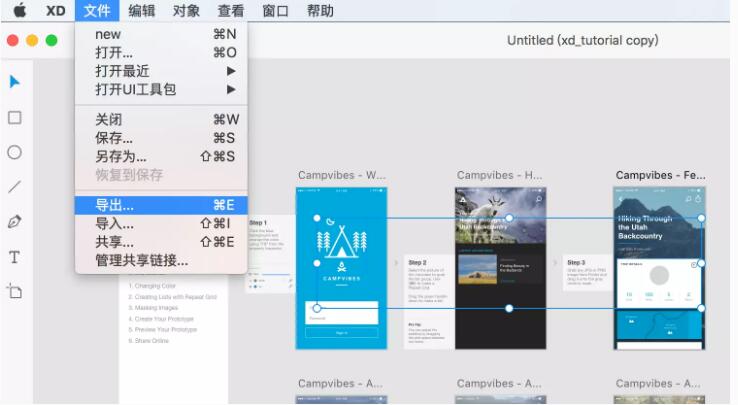Choose 管理共享链接... from the menu
Screen dimensions: 738x405
point(161,260)
